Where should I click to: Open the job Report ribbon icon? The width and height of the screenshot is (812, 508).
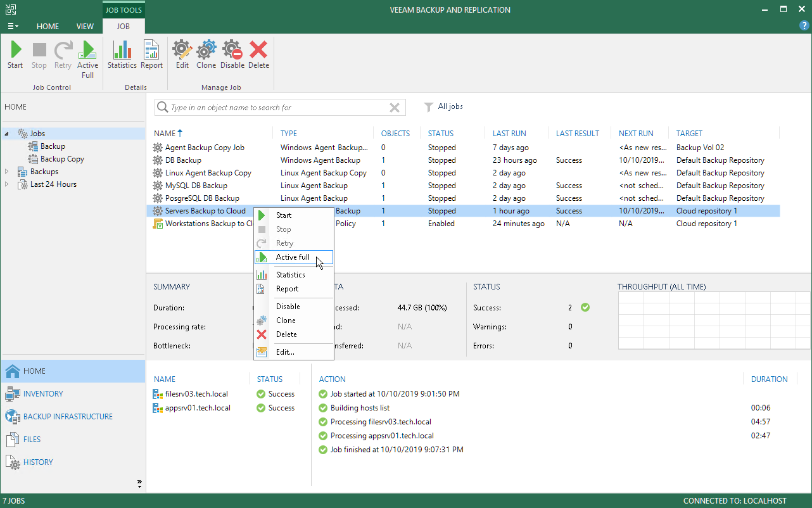(x=151, y=55)
